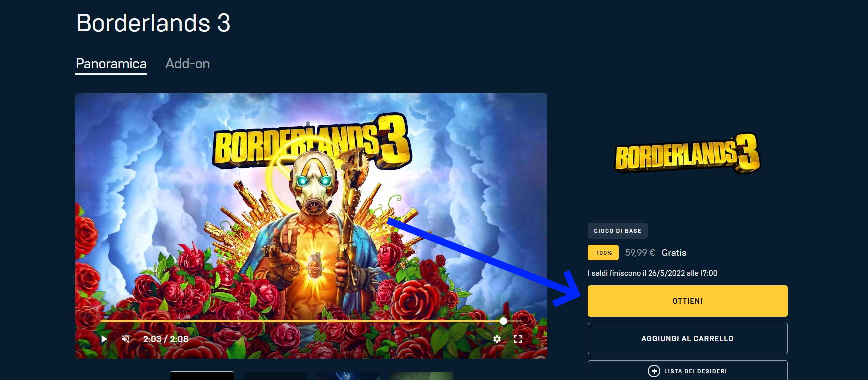Select the second media thumbnail
This screenshot has width=868, height=380.
tap(275, 376)
